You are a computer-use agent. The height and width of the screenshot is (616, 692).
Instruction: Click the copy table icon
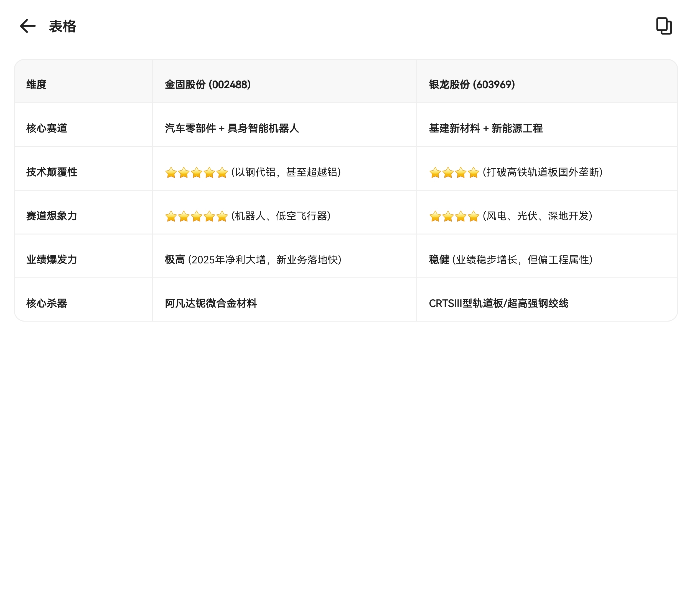(663, 26)
